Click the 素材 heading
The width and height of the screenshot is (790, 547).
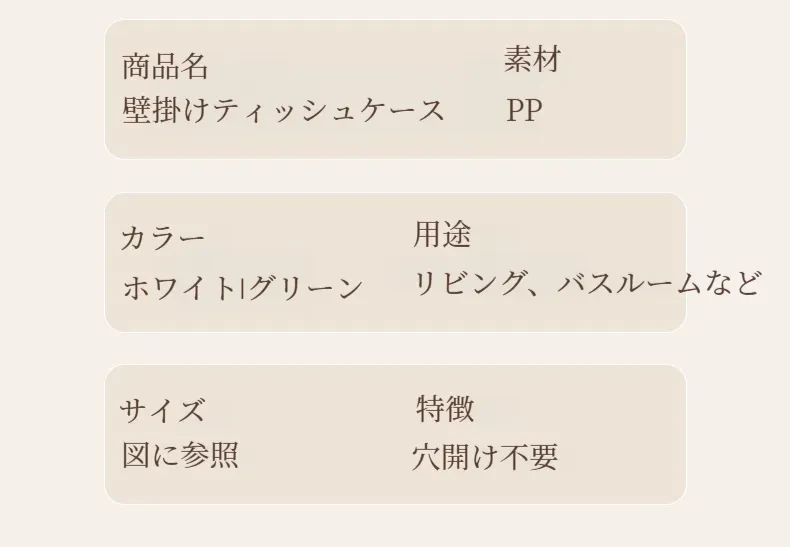533,59
